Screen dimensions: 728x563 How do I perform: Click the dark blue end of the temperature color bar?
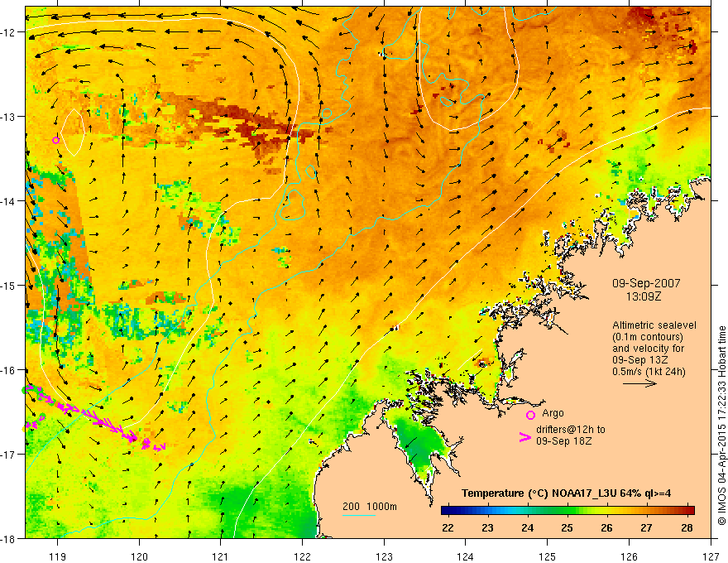(447, 511)
